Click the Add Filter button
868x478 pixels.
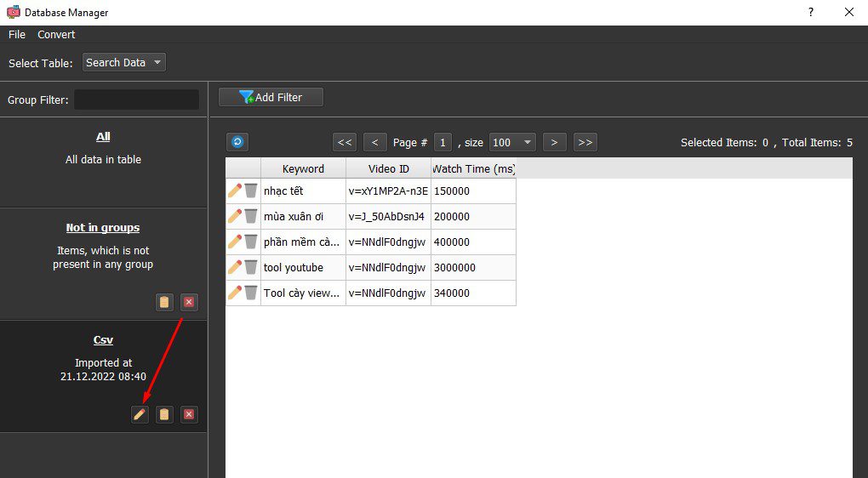[x=271, y=97]
